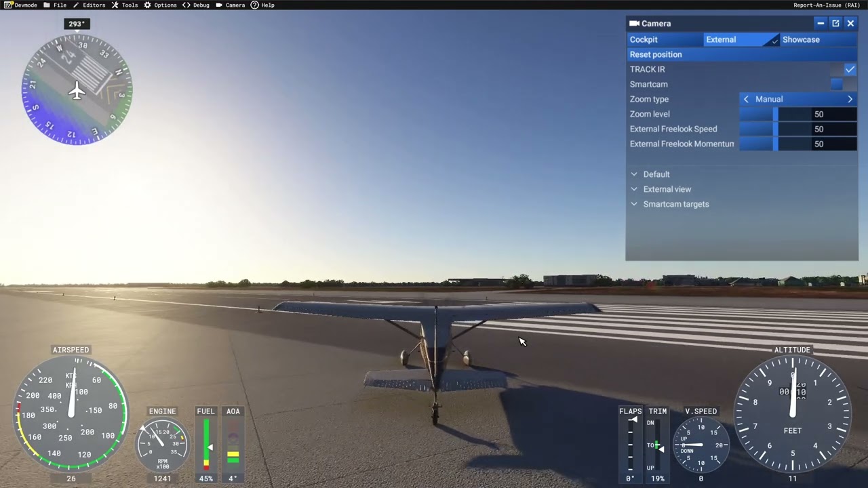
Task: Open the Debug menu
Action: click(x=196, y=5)
